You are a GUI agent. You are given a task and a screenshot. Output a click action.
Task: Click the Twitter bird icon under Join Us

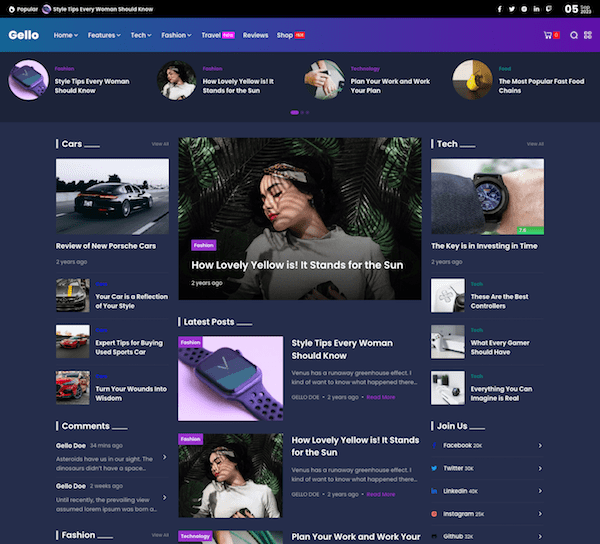[435, 468]
